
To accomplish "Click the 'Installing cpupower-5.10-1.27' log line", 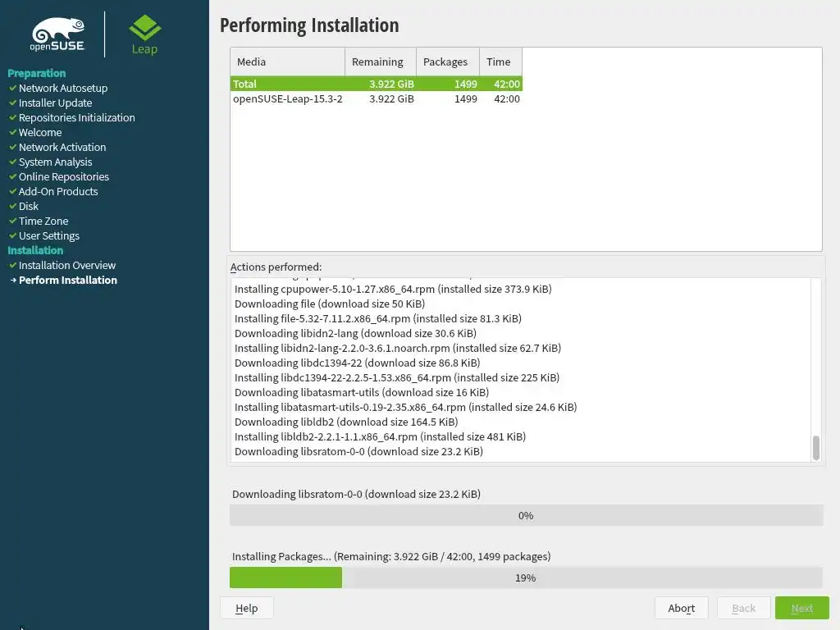I will pyautogui.click(x=393, y=289).
